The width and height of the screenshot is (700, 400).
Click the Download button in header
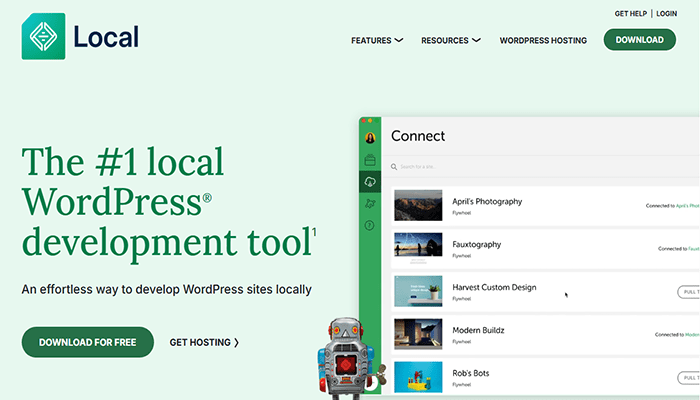click(x=639, y=40)
